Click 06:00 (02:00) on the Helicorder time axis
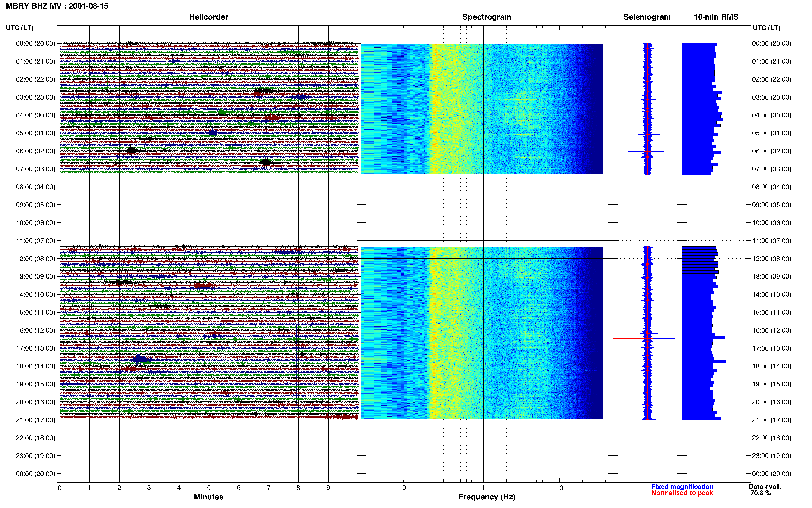The height and width of the screenshot is (508, 812). 36,151
